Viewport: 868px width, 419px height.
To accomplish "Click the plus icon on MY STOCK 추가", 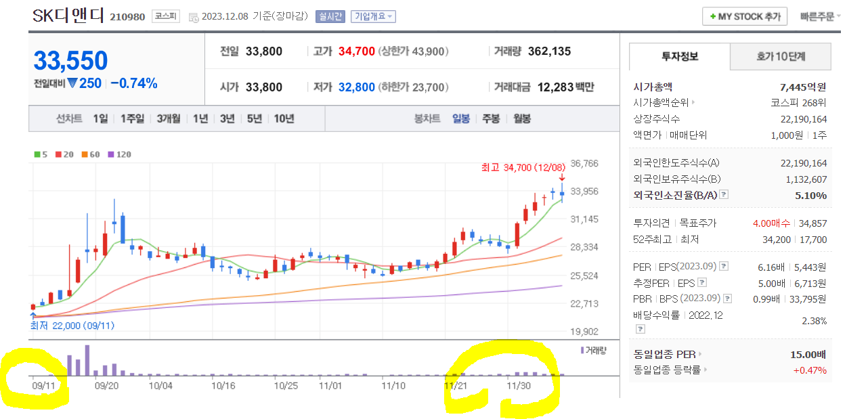I will (x=711, y=17).
